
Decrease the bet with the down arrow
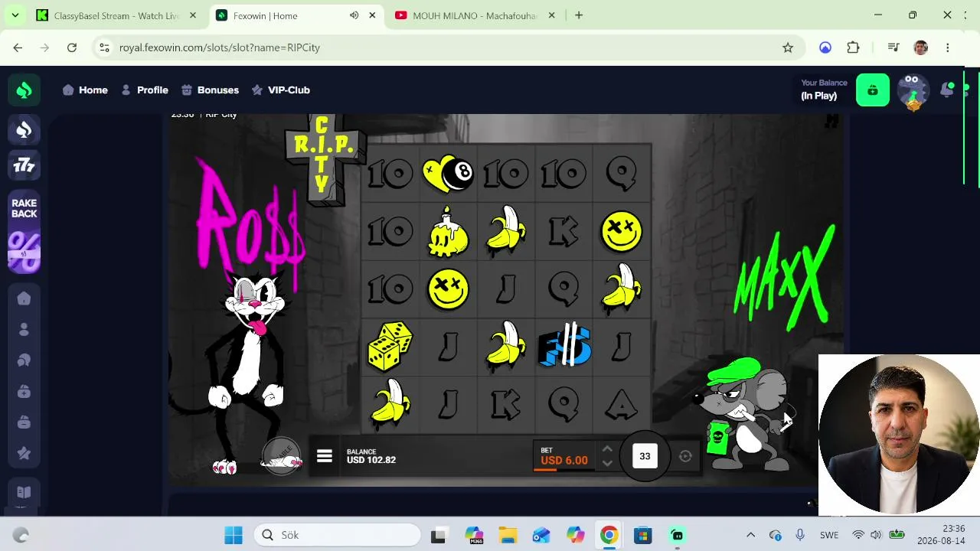[607, 463]
